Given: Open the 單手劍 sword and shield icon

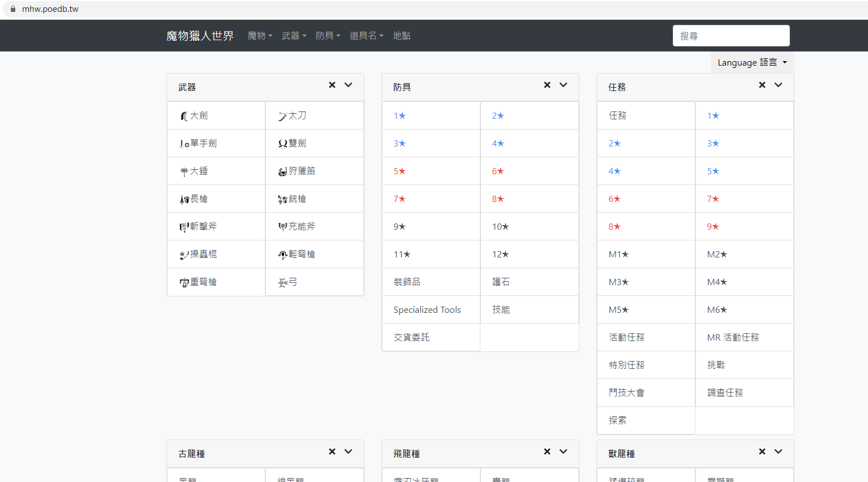Looking at the screenshot, I should (x=184, y=144).
